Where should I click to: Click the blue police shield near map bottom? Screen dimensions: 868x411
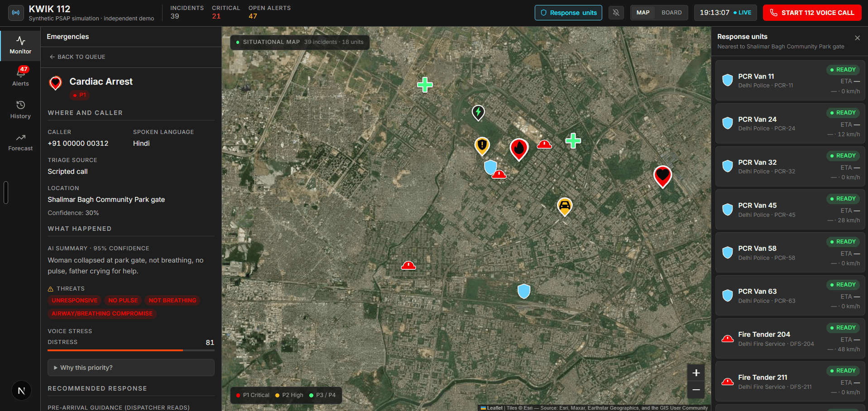point(524,291)
